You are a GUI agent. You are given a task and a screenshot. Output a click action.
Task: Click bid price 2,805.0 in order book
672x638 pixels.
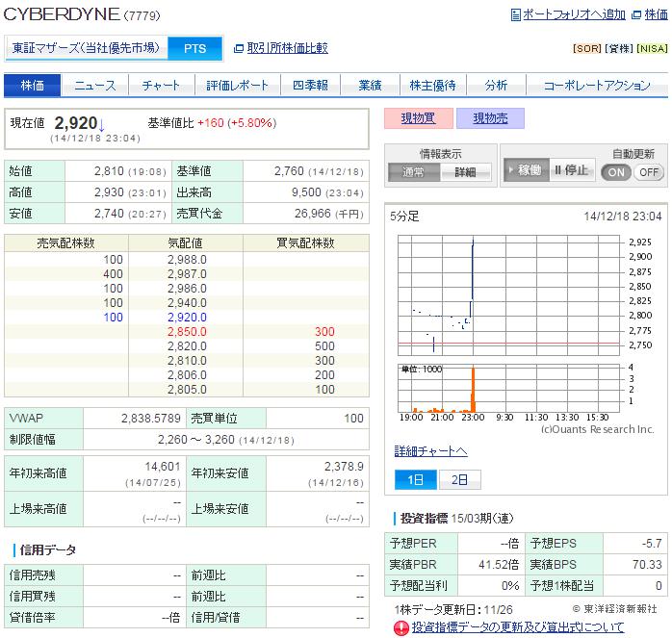187,390
